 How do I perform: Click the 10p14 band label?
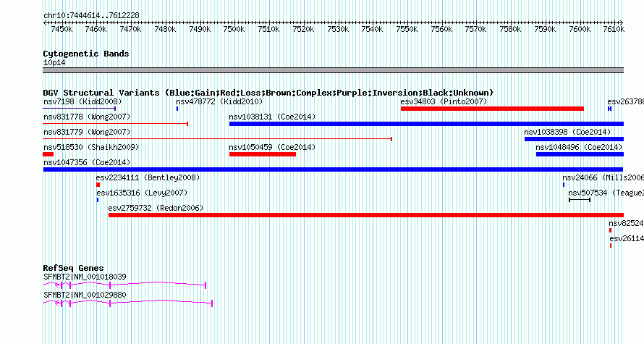click(54, 63)
